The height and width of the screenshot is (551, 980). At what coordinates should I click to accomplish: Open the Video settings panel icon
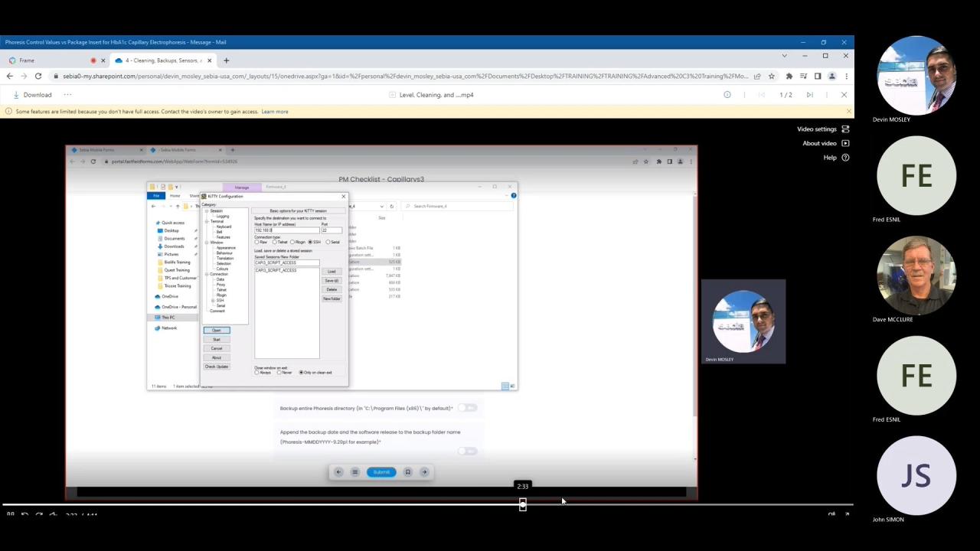click(x=845, y=129)
